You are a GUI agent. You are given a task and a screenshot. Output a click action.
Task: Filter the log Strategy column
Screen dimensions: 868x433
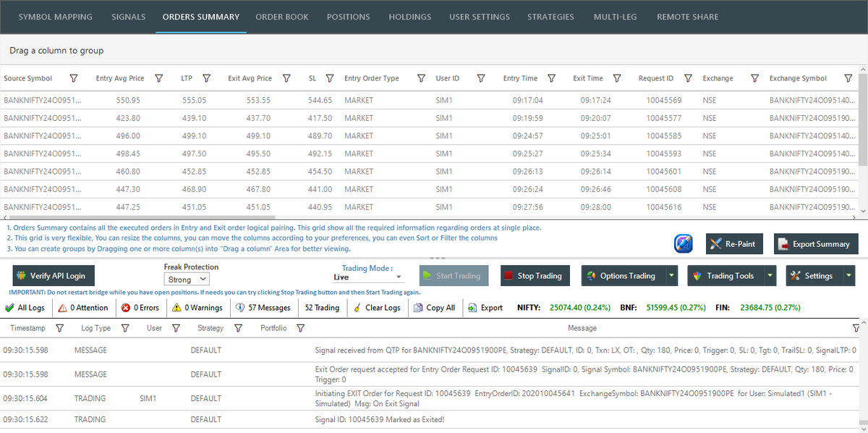coord(238,328)
